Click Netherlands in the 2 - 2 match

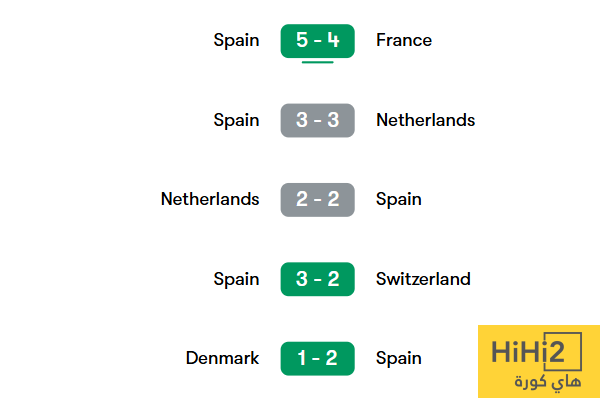click(x=210, y=199)
